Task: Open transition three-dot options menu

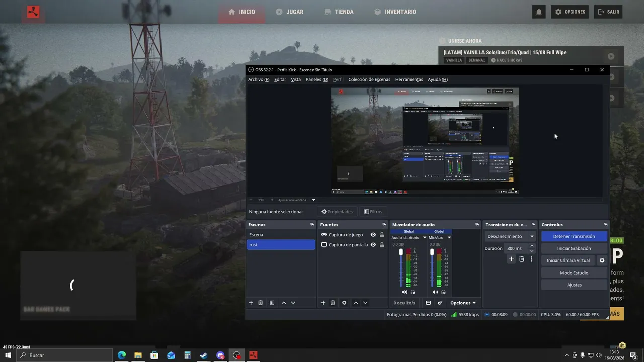Action: tap(531, 259)
